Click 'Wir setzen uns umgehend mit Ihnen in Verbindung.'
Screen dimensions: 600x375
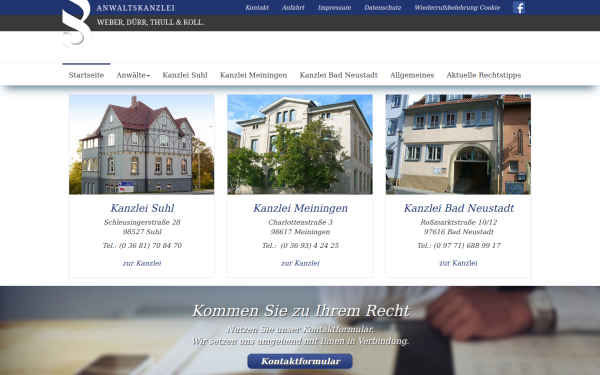tap(300, 341)
